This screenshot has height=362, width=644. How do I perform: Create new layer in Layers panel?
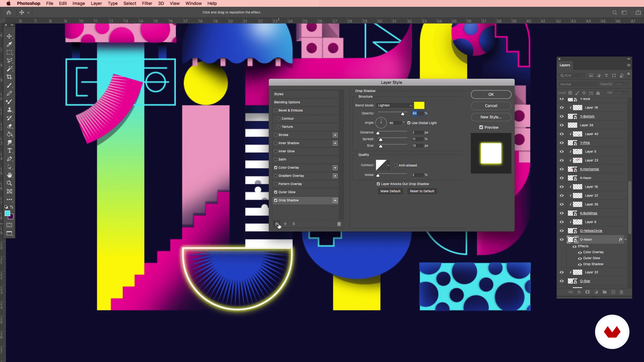613,292
